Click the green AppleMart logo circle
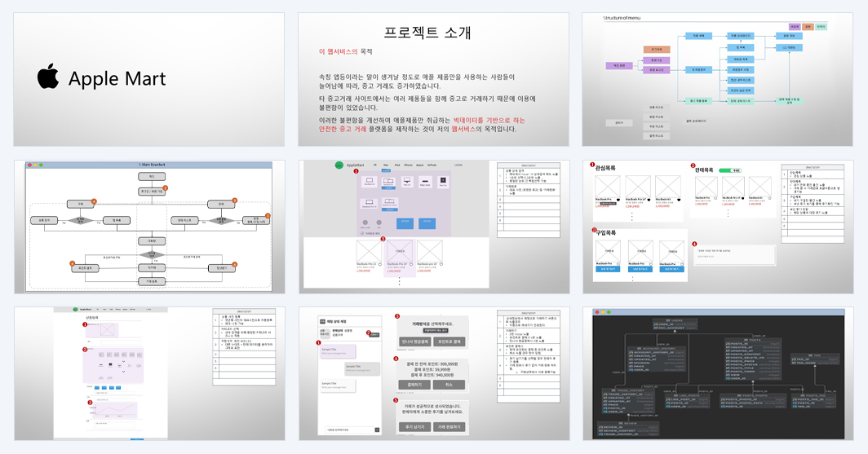This screenshot has width=868, height=454. [339, 165]
